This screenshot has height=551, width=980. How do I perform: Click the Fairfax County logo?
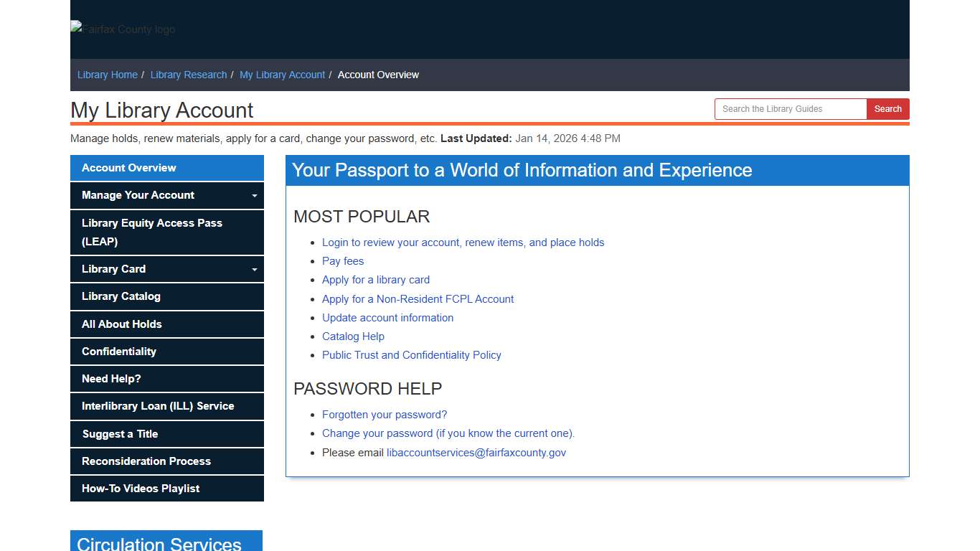click(x=122, y=29)
